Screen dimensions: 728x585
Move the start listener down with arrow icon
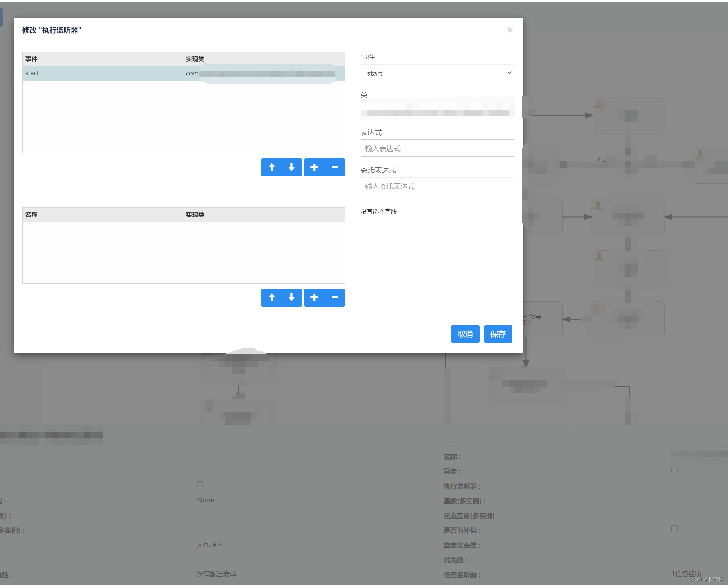tap(292, 167)
